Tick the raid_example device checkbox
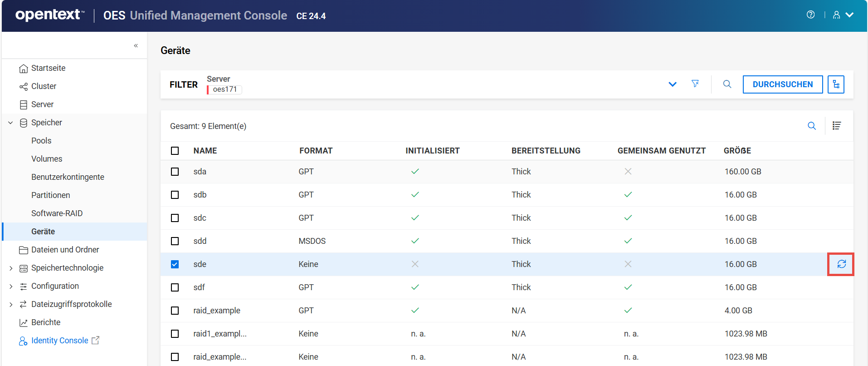This screenshot has width=868, height=366. [175, 311]
